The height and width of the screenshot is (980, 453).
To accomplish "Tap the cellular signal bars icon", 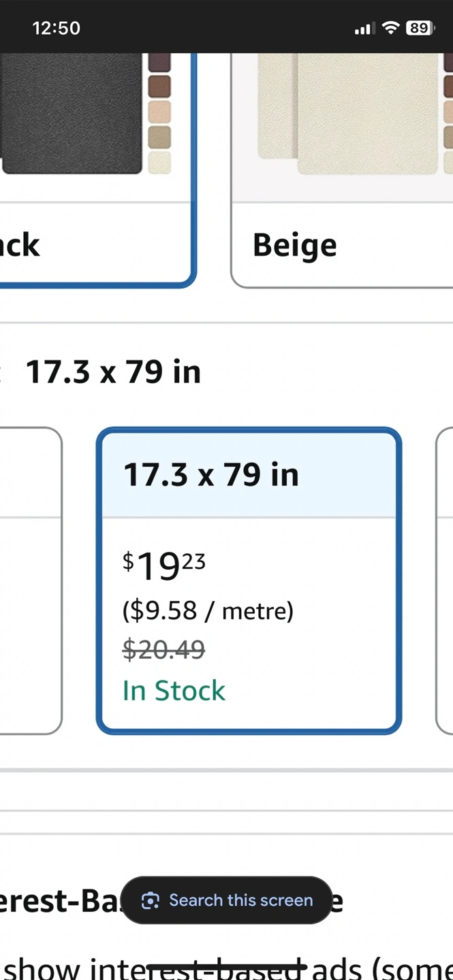I will pyautogui.click(x=364, y=29).
